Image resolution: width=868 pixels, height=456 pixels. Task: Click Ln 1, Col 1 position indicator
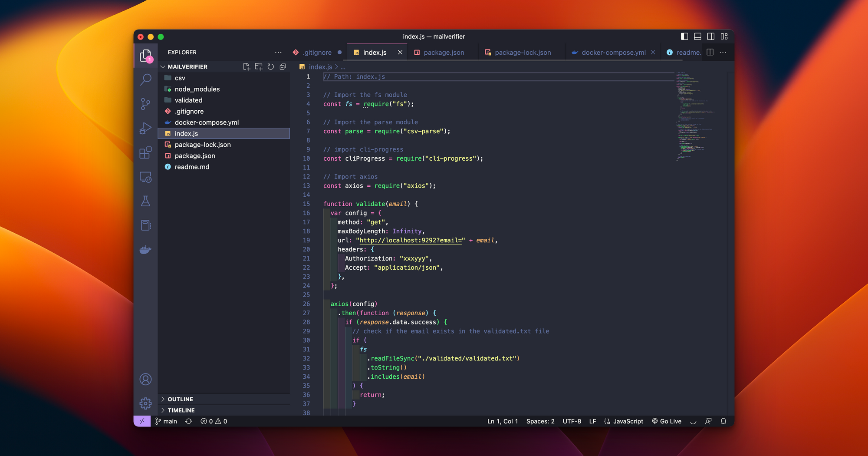(x=503, y=421)
